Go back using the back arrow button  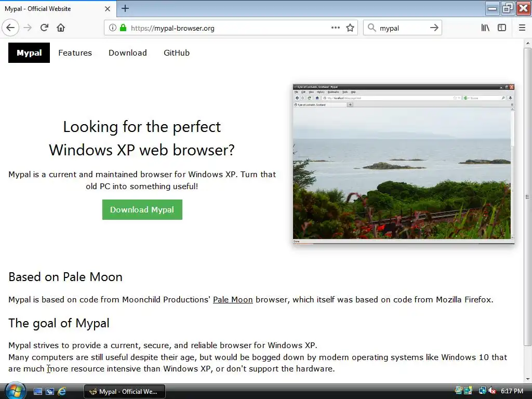10,28
